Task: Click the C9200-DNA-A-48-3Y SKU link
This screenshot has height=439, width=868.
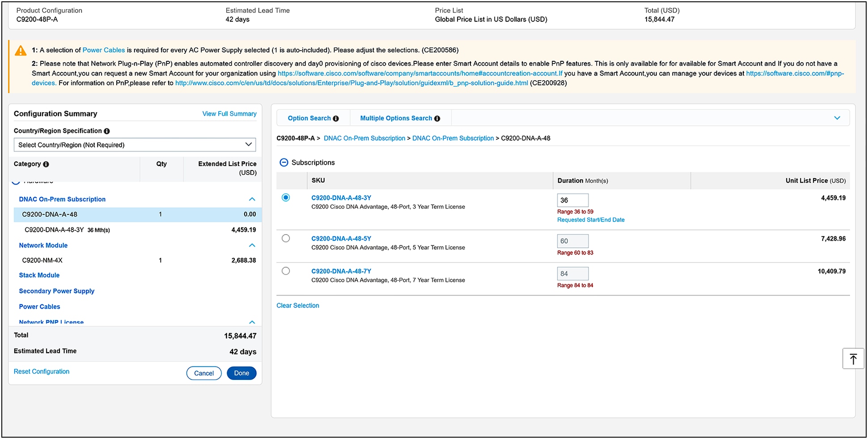Action: click(x=341, y=198)
